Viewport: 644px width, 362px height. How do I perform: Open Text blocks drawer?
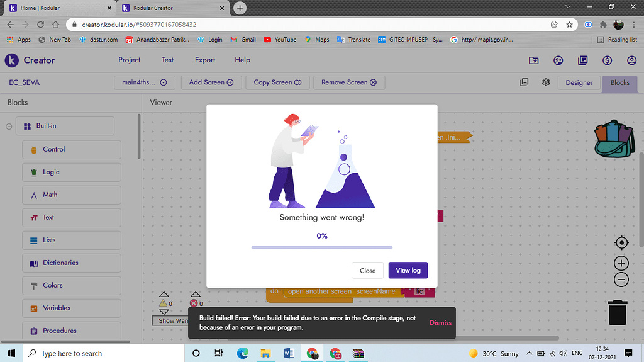tap(72, 217)
